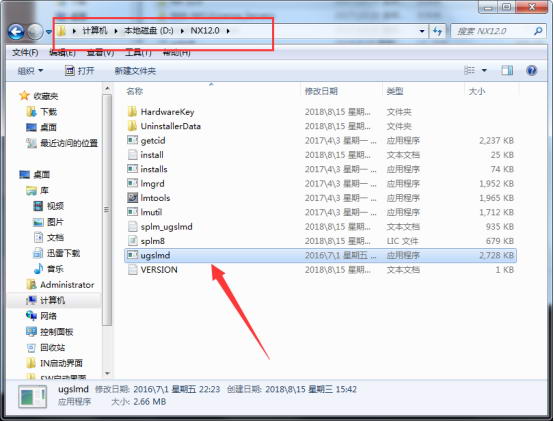Click the Forward navigation arrow button
The image size is (554, 422).
click(35, 32)
